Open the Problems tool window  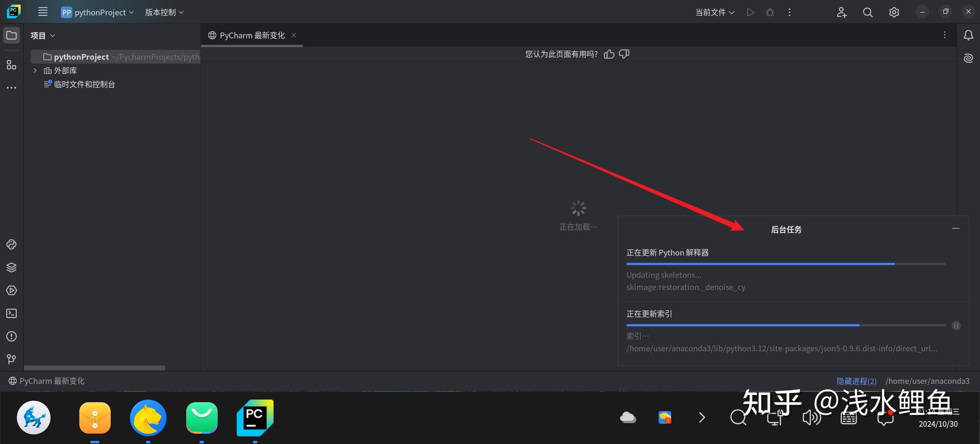11,336
